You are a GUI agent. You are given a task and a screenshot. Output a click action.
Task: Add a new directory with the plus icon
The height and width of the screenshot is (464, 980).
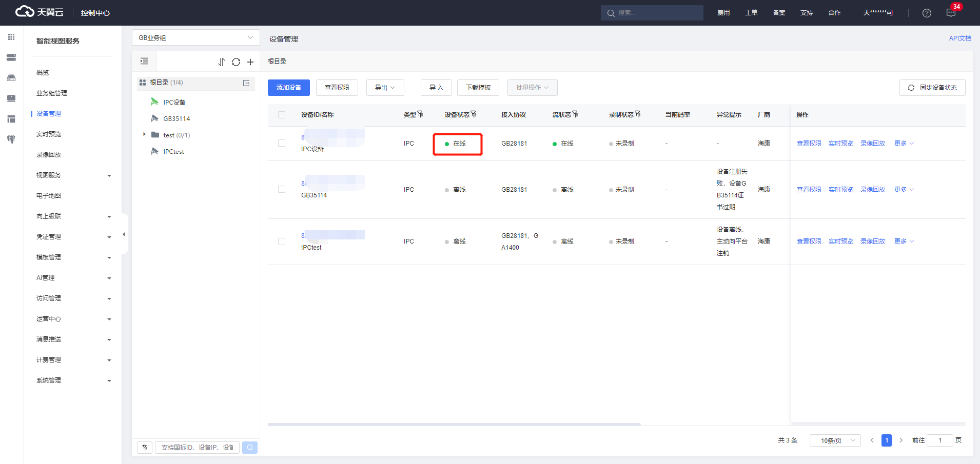point(250,62)
